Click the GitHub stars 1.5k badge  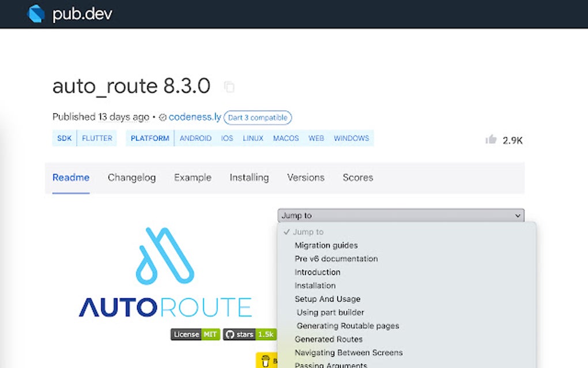click(x=249, y=335)
